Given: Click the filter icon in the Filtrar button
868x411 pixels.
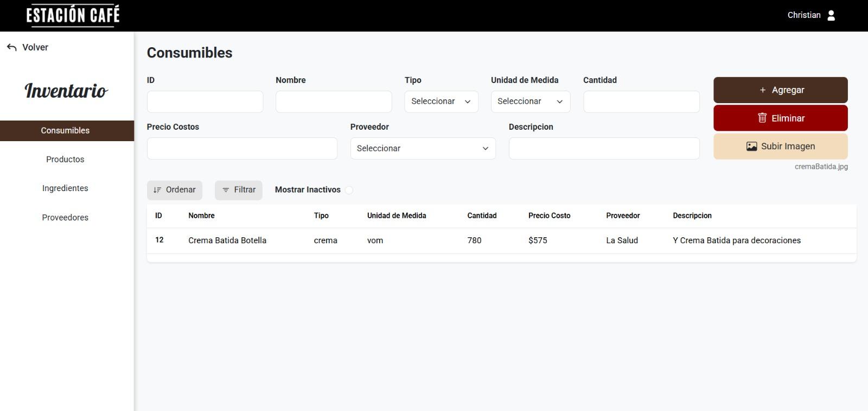Looking at the screenshot, I should (x=226, y=190).
